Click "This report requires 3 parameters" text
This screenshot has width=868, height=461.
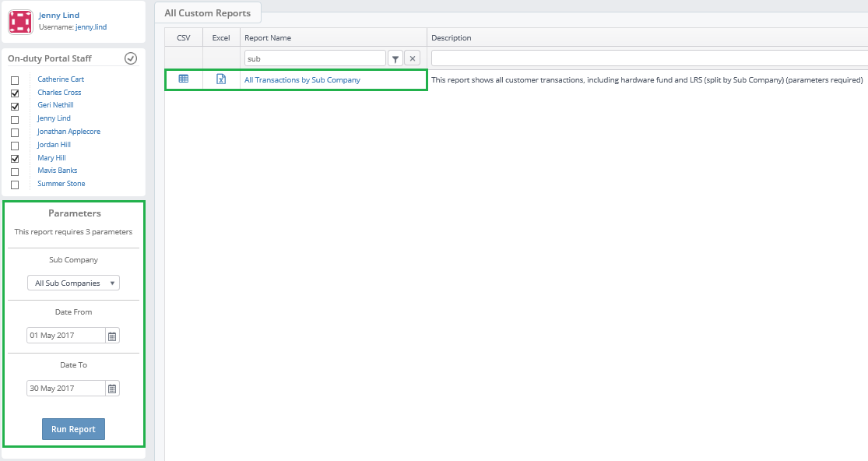coord(74,232)
